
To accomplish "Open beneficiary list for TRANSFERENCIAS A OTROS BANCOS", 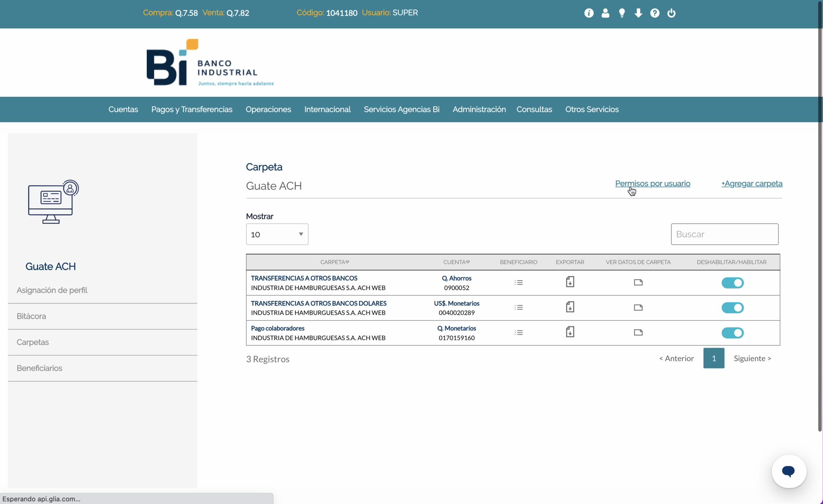I will pos(518,282).
